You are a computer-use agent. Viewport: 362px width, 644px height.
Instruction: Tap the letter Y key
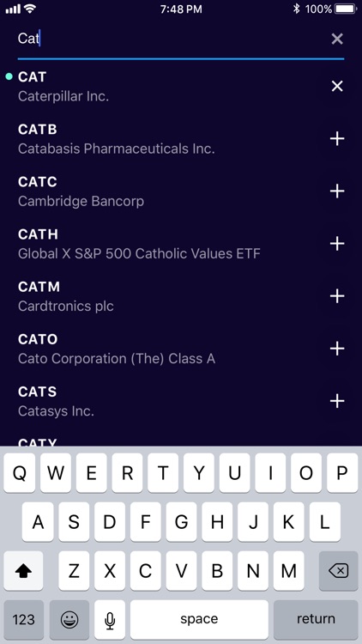pos(199,473)
